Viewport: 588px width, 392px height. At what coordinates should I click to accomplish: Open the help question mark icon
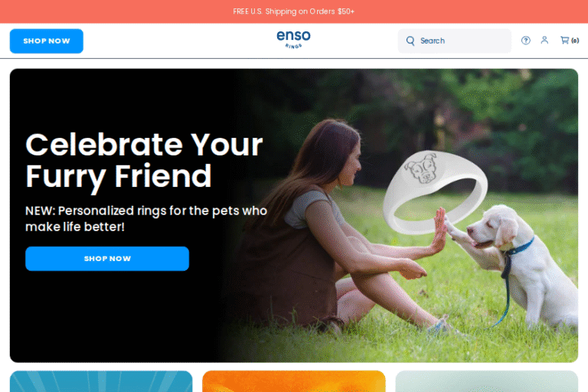(525, 41)
